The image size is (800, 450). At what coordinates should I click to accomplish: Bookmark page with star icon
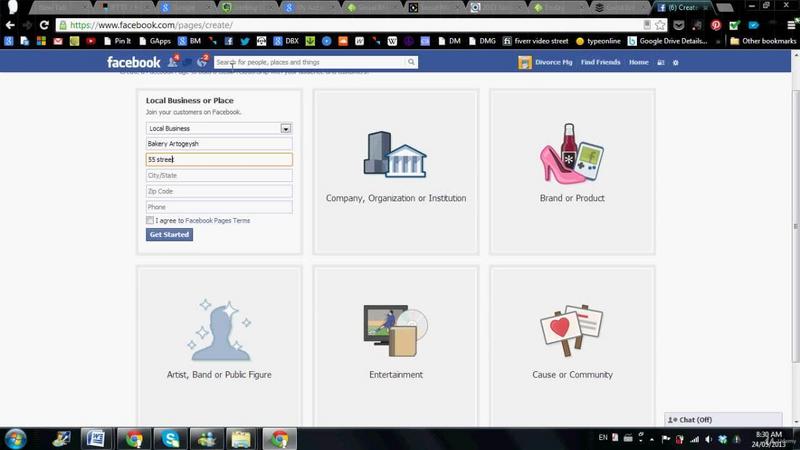pyautogui.click(x=660, y=25)
